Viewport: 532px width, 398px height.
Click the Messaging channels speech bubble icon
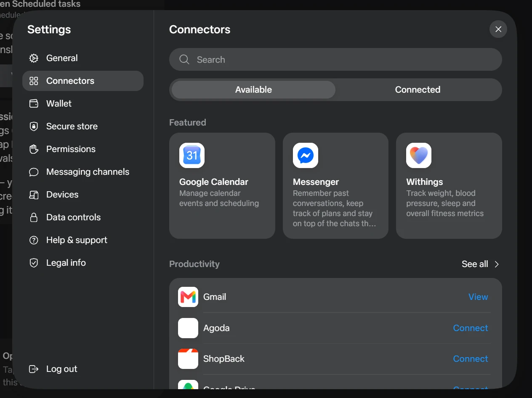[34, 172]
